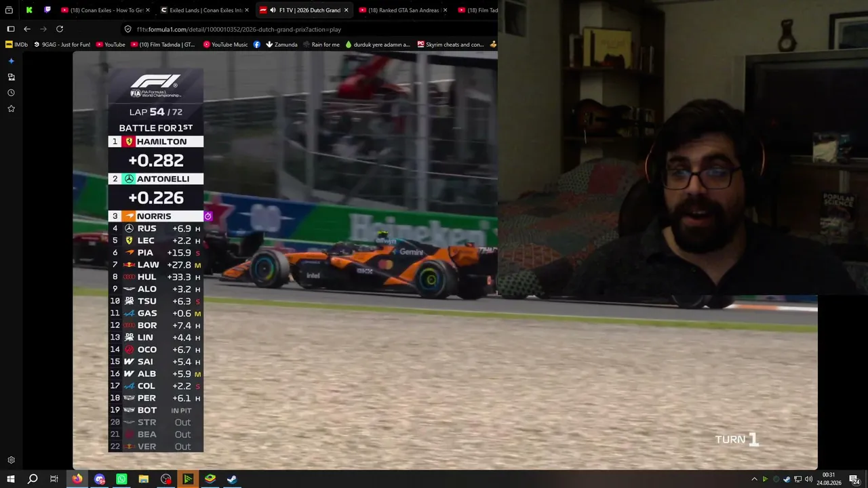Open Steam from the taskbar
This screenshot has height=488, width=868.
(232, 479)
